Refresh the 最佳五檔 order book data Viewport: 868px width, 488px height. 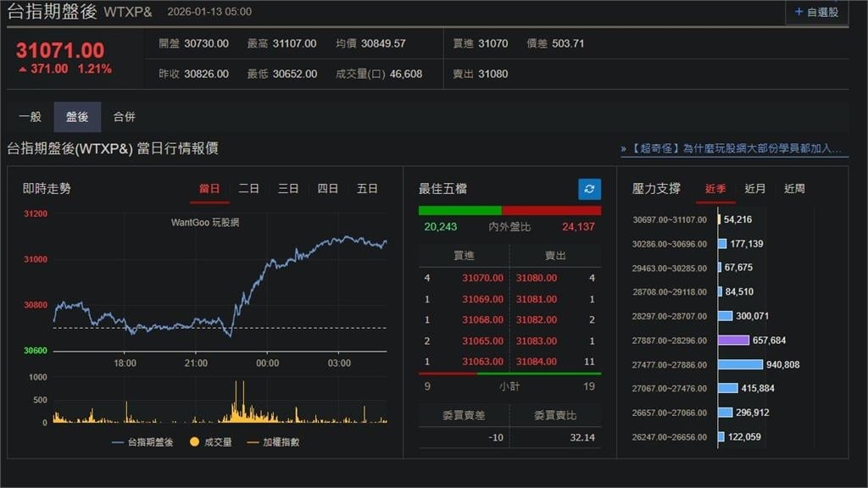pos(588,189)
